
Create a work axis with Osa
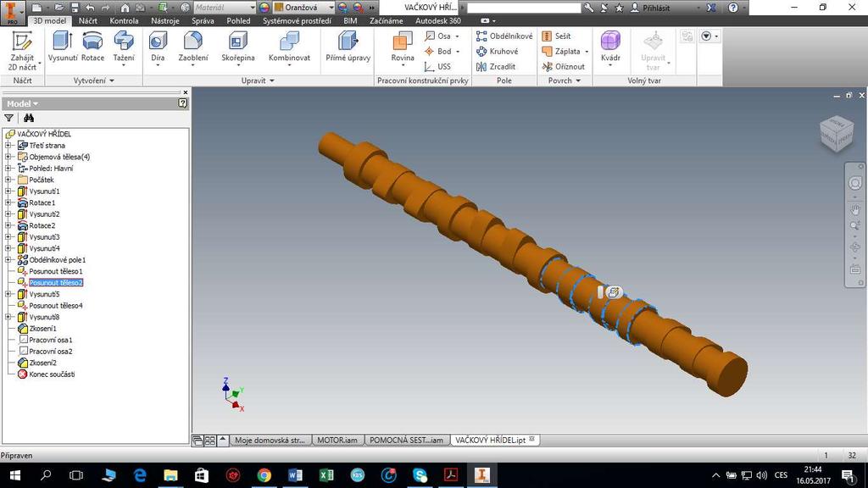pyautogui.click(x=442, y=36)
